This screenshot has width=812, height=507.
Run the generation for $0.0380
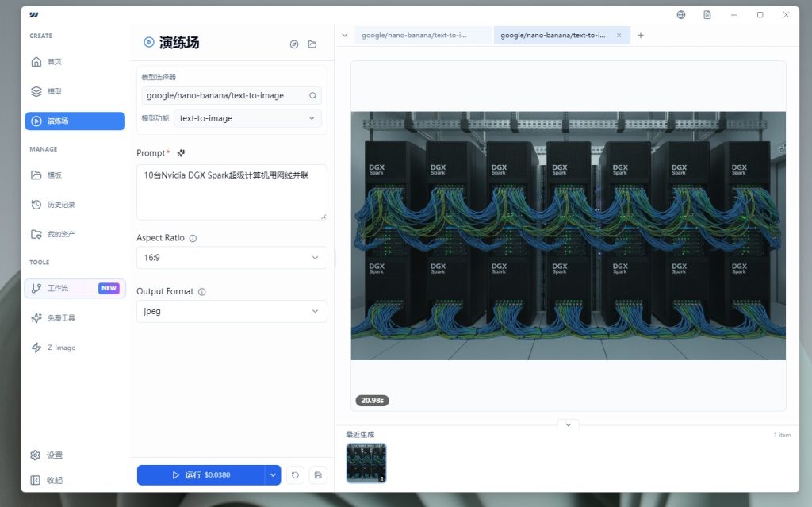[x=201, y=474]
